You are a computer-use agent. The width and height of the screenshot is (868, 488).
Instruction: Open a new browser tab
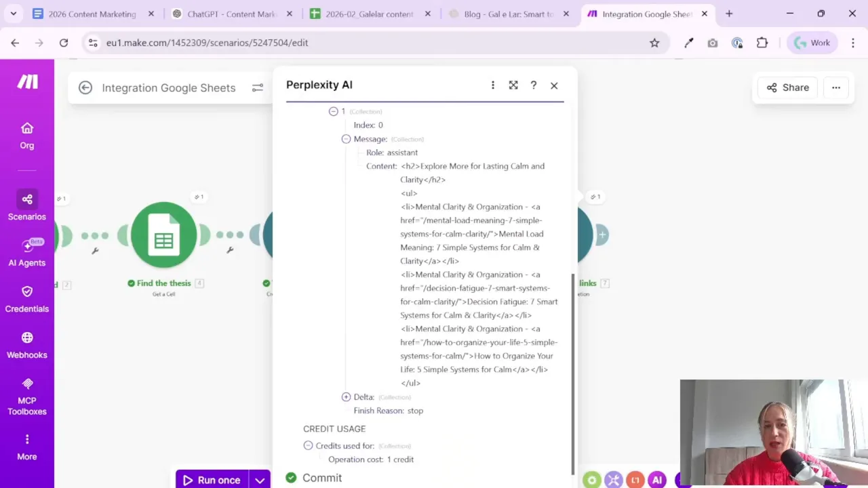point(729,14)
